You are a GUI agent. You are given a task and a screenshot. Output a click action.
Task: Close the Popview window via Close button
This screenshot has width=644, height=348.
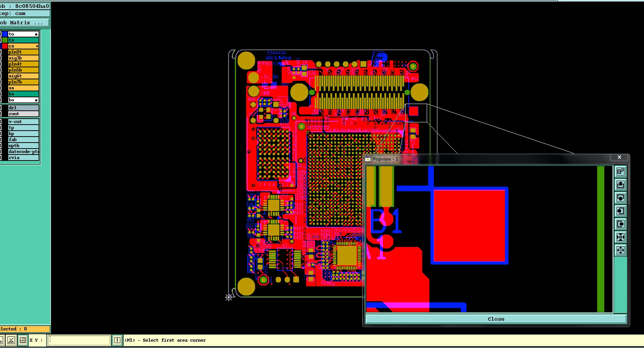[x=496, y=319]
